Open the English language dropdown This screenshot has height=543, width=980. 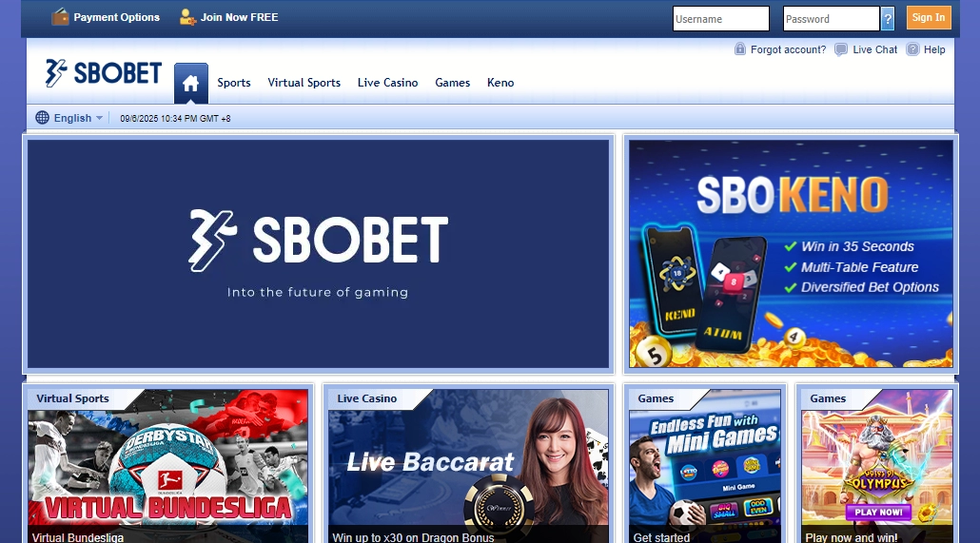tap(78, 118)
